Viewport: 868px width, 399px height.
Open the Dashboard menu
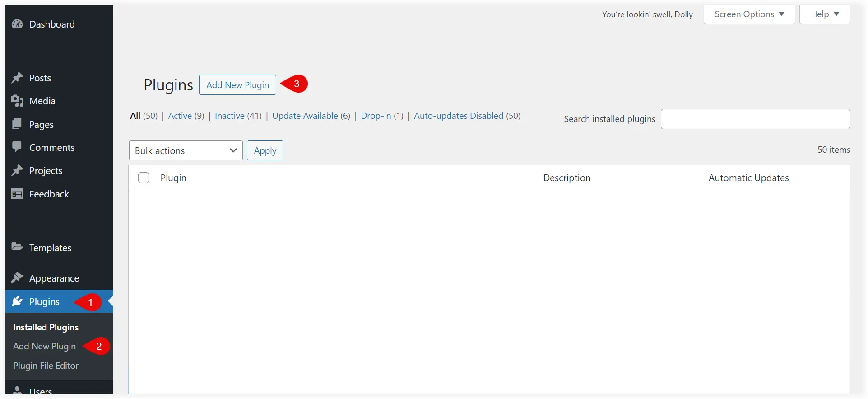click(x=52, y=24)
